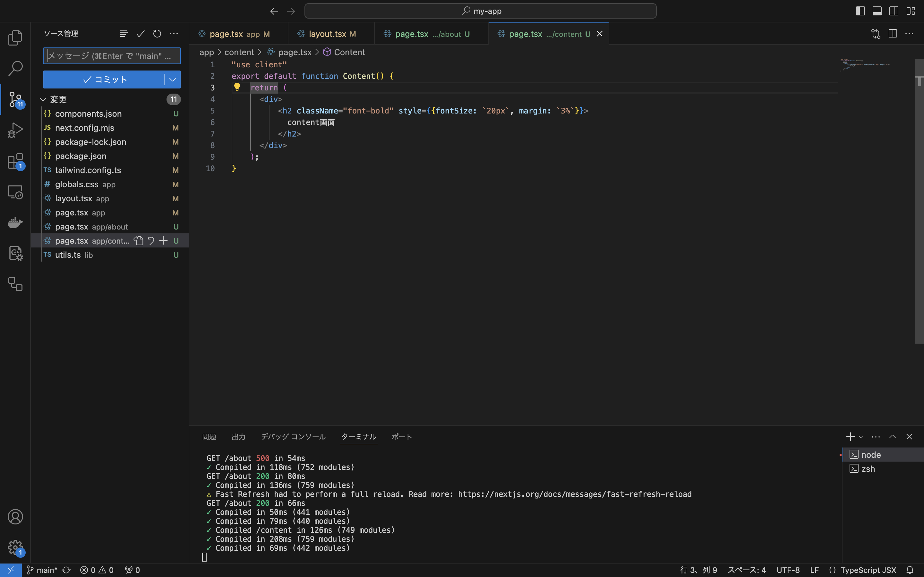The height and width of the screenshot is (577, 924).
Task: Discard changes icon on page.tsx app/content
Action: (151, 241)
